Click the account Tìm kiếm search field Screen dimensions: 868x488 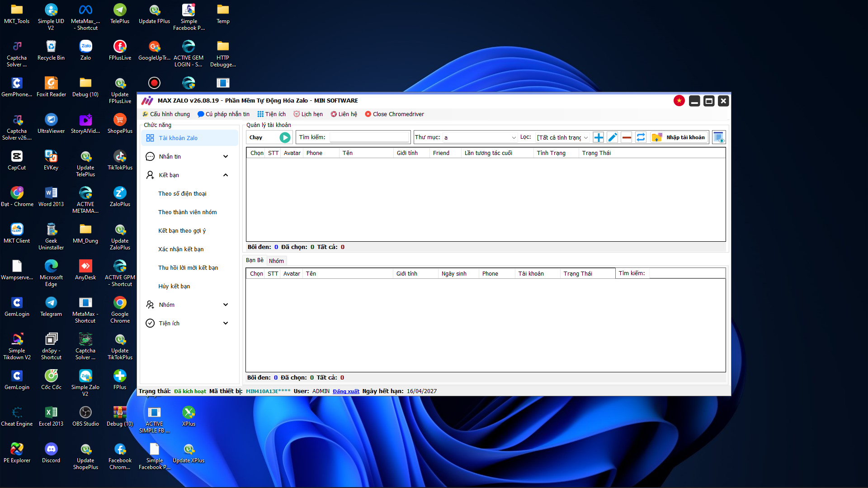[369, 137]
